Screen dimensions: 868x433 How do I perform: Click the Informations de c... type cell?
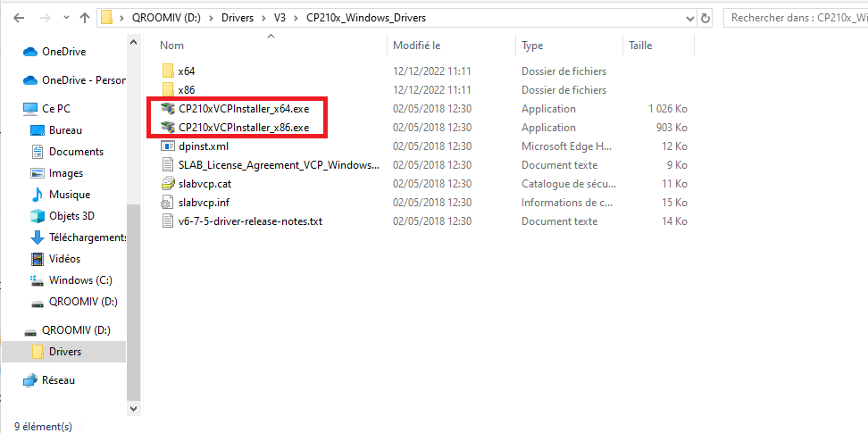[x=567, y=203]
